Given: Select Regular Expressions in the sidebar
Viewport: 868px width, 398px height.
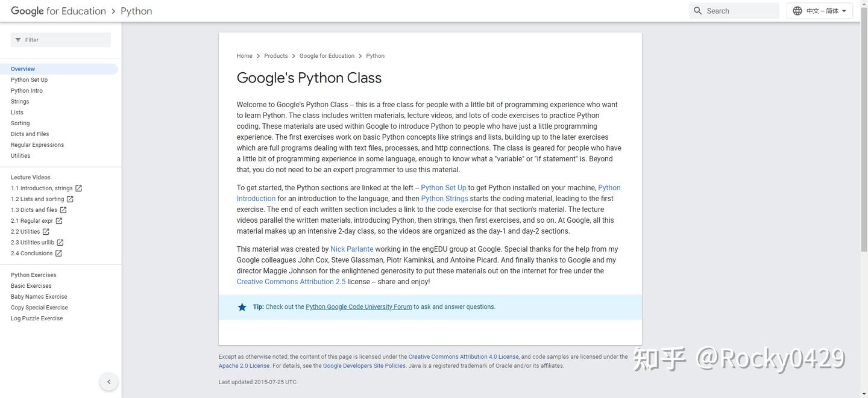Looking at the screenshot, I should click(37, 145).
